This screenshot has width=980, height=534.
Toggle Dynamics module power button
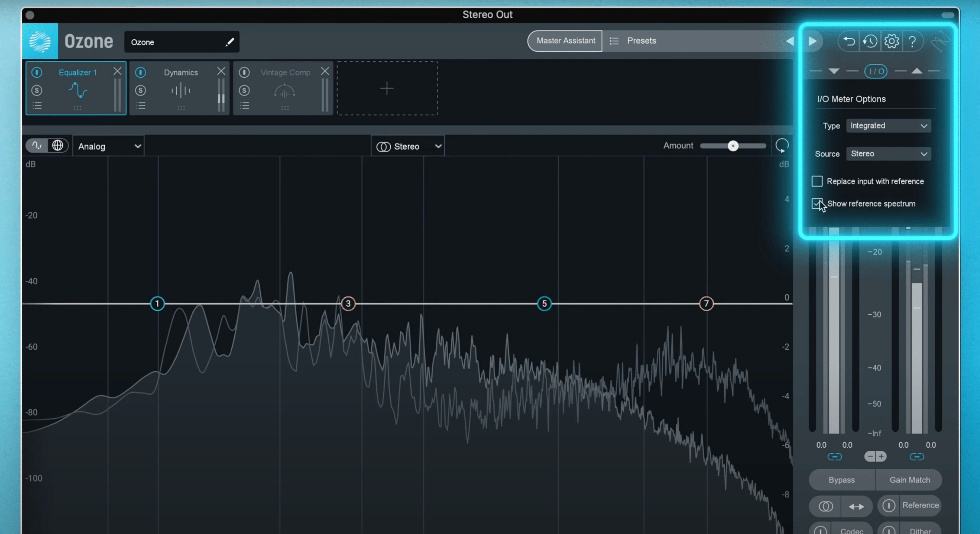[x=141, y=72]
